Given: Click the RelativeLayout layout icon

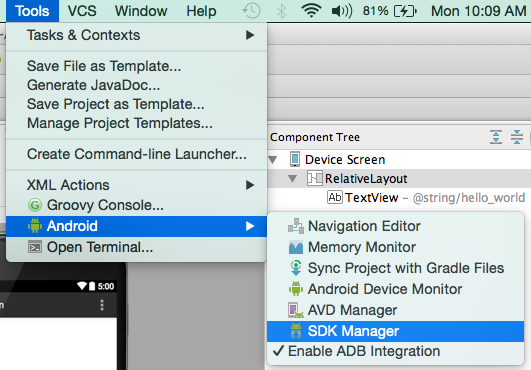Looking at the screenshot, I should [315, 178].
